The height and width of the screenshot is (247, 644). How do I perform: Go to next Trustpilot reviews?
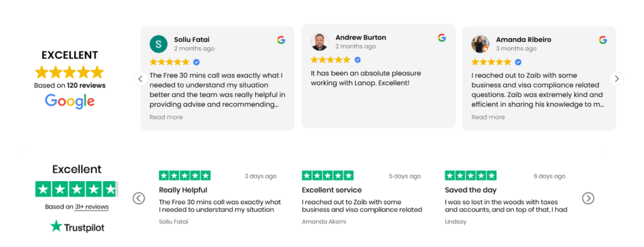[x=588, y=199]
